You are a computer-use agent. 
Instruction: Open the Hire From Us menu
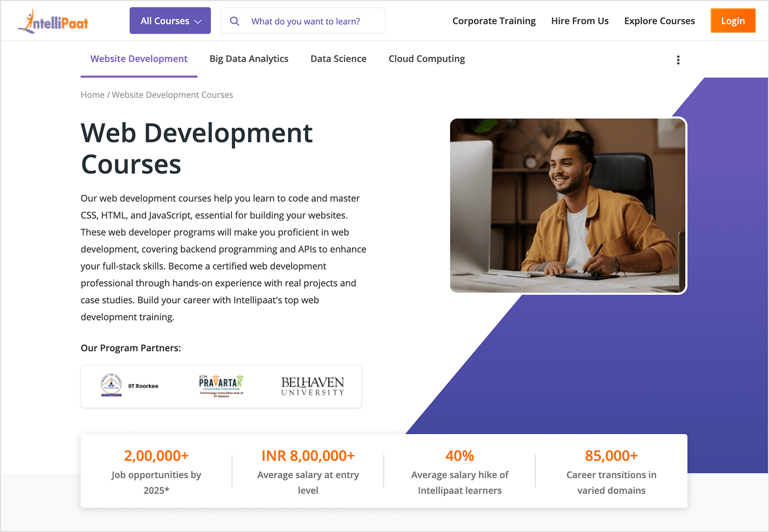tap(580, 21)
